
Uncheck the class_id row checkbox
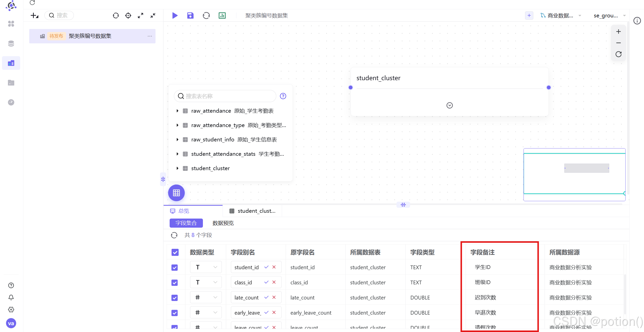point(175,283)
